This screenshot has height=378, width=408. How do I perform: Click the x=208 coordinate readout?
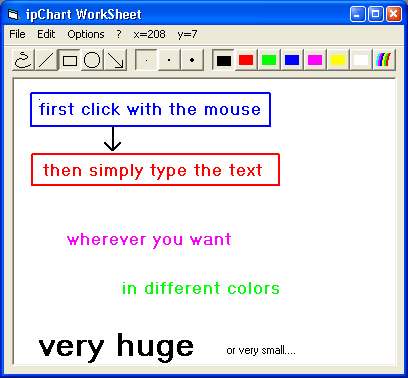pos(149,34)
